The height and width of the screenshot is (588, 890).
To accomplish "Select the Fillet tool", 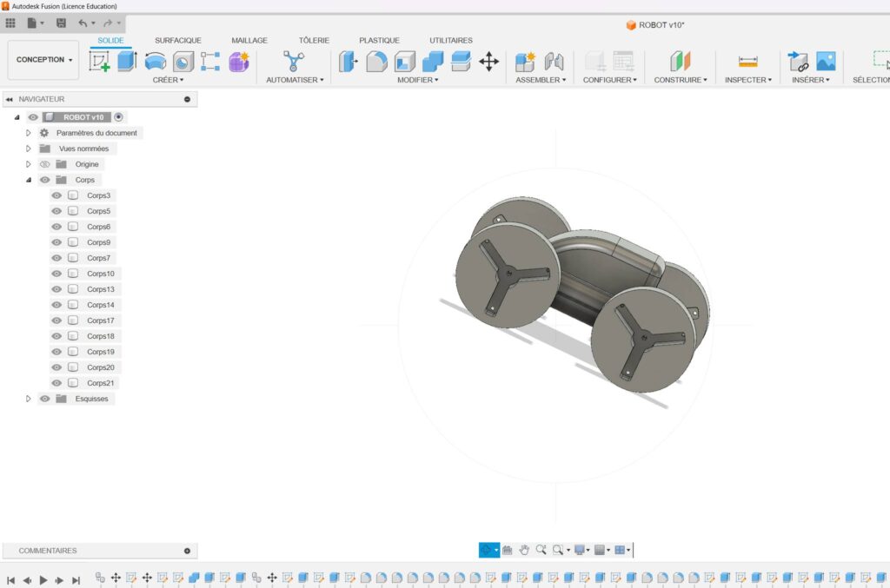I will pos(376,62).
